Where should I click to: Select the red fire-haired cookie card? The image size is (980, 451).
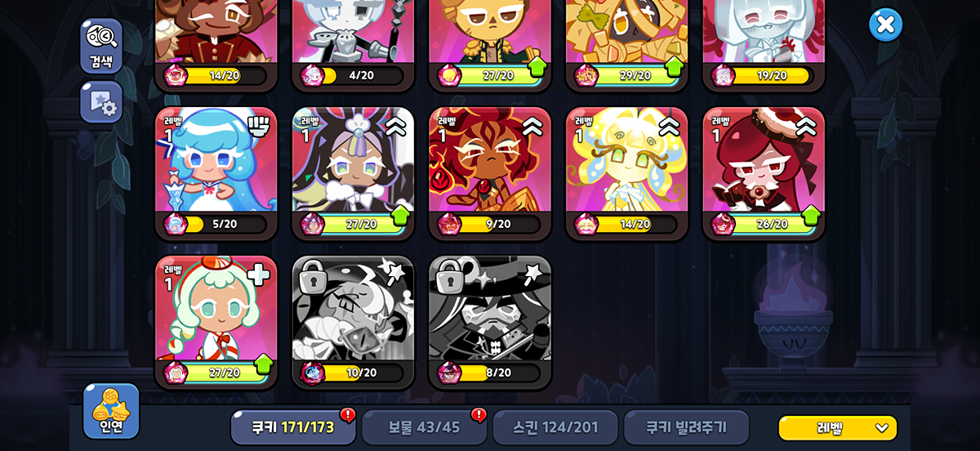pyautogui.click(x=490, y=173)
